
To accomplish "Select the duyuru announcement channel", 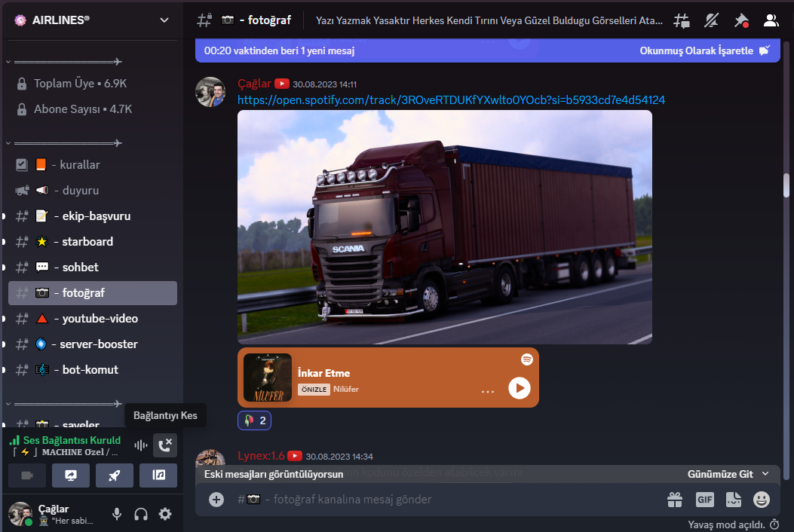I will click(93, 191).
